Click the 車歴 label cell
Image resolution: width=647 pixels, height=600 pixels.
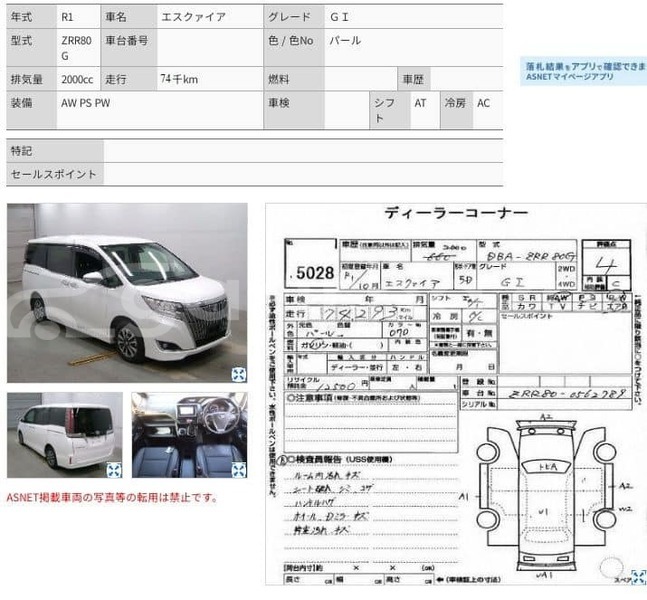414,79
